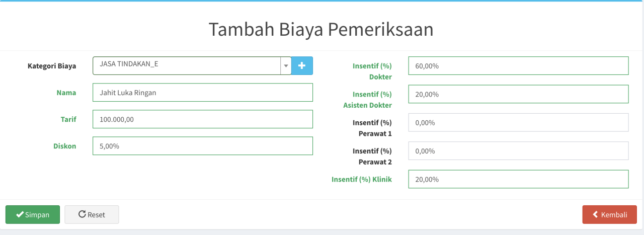Click the checkmark icon on Simpan button
644x235 pixels.
(x=20, y=214)
